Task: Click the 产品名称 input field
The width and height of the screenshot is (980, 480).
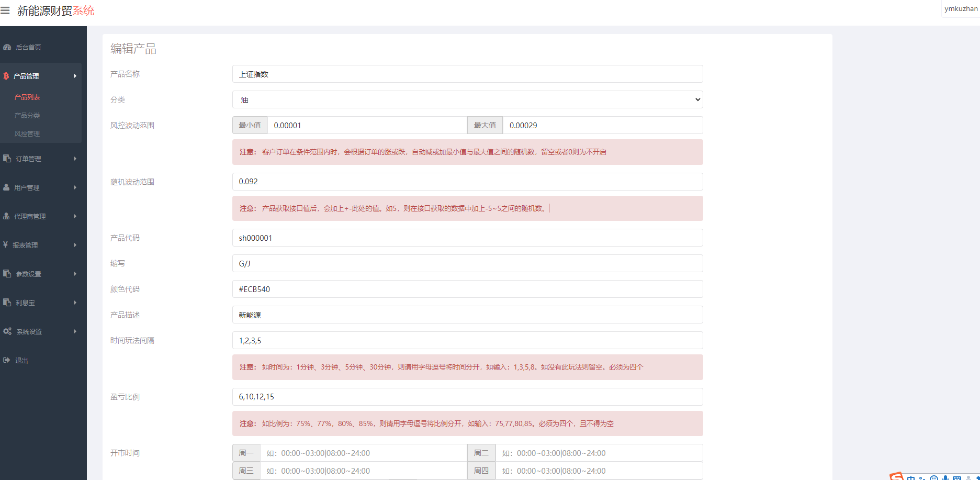Action: tap(467, 74)
